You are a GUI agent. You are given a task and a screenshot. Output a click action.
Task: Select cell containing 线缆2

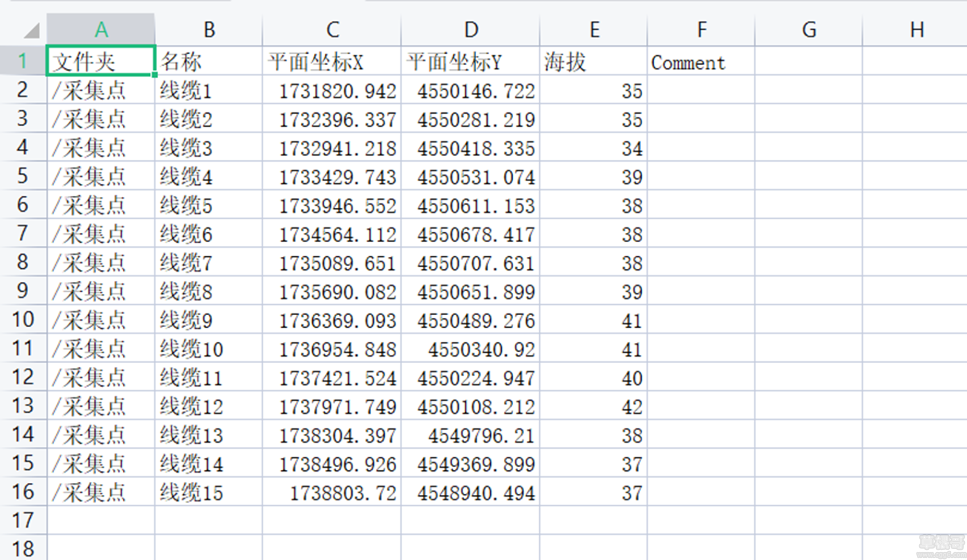point(209,118)
